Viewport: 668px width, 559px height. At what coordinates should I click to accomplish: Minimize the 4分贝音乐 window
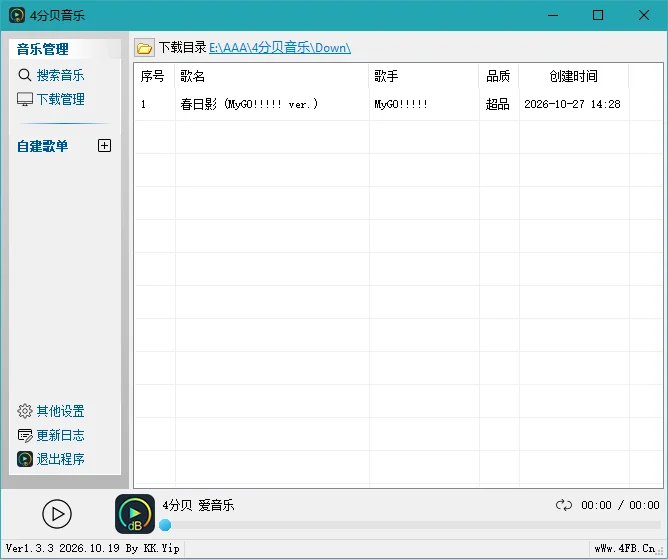[553, 15]
